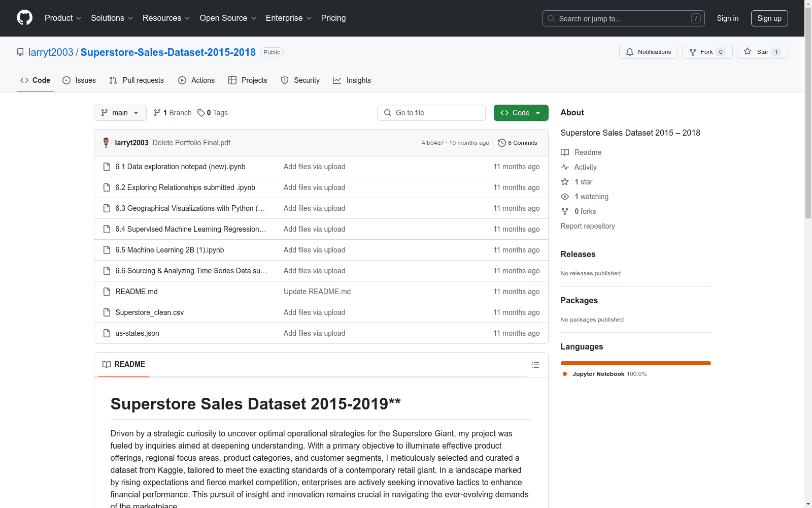Click the Notifications bell icon
The height and width of the screenshot is (508, 812).
[x=630, y=52]
